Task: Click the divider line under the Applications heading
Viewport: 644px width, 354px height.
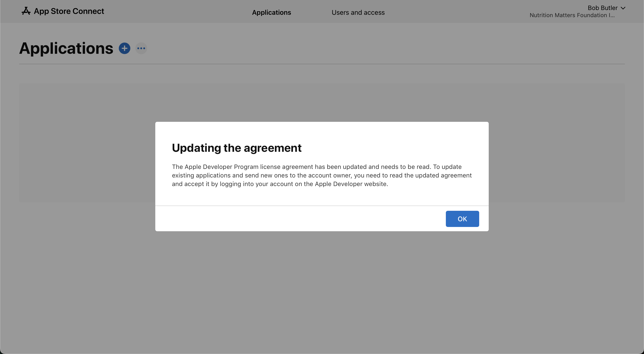Action: 322,64
